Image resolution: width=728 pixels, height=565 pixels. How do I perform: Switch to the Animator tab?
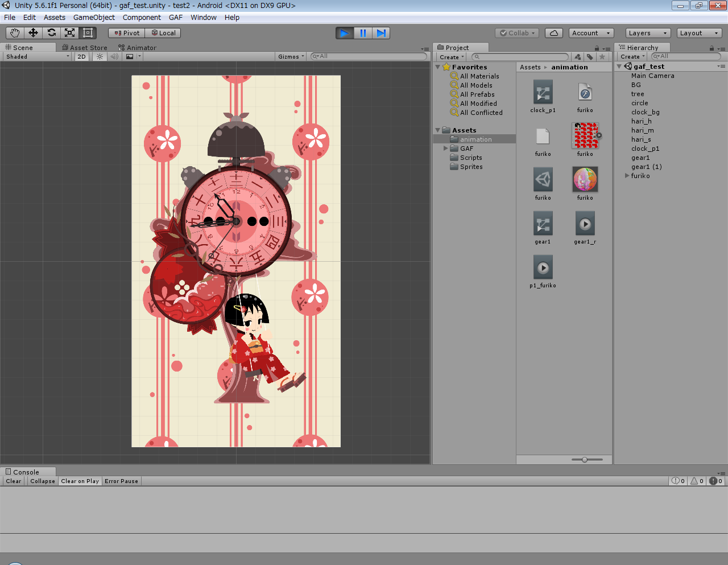pos(137,48)
